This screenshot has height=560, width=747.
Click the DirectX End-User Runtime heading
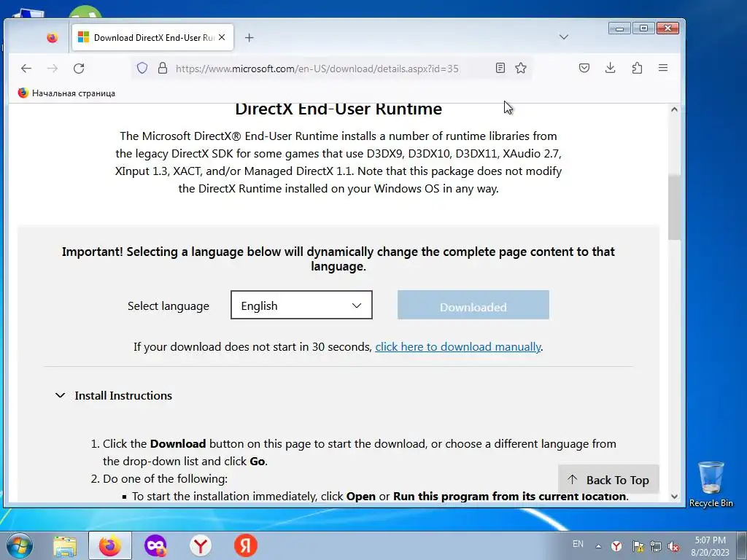click(x=338, y=109)
